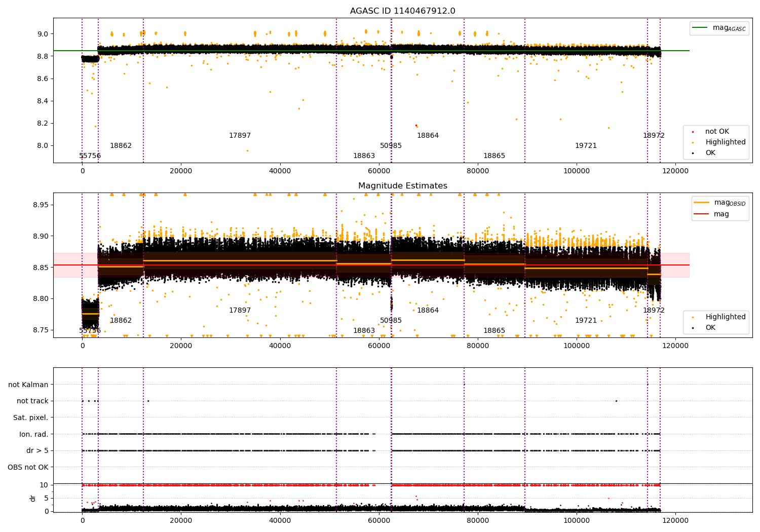This screenshot has width=760, height=532.
Task: Click the 'dr' axis label
Action: pyautogui.click(x=33, y=499)
